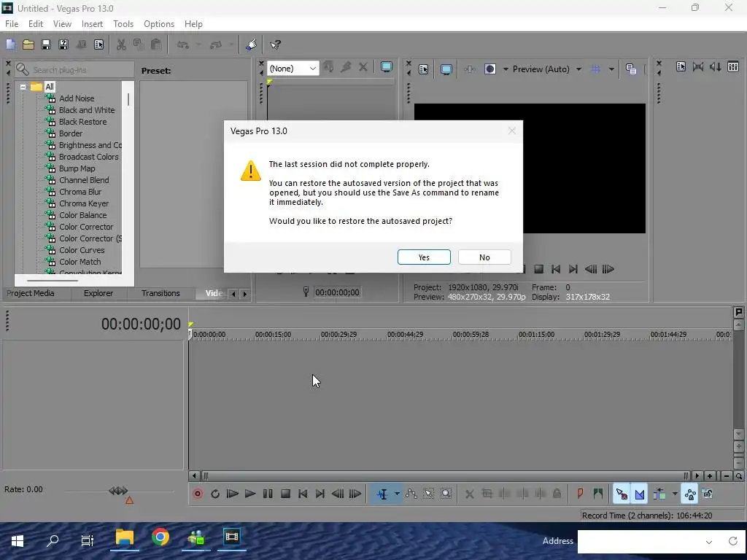Copy snapshot to clipboard icon

[x=631, y=69]
